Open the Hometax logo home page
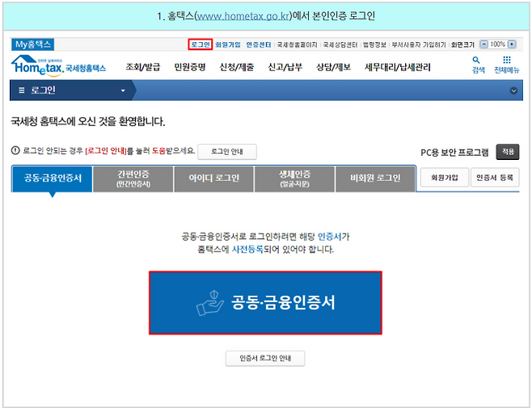Viewport: 532px width, 408px height. pyautogui.click(x=58, y=65)
